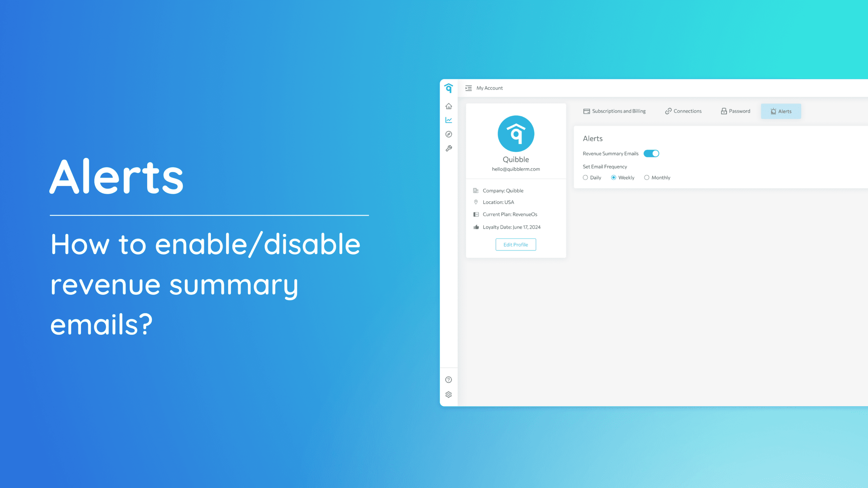Click the thumbs-up Loyalty Date icon
The height and width of the screenshot is (488, 868).
point(476,227)
